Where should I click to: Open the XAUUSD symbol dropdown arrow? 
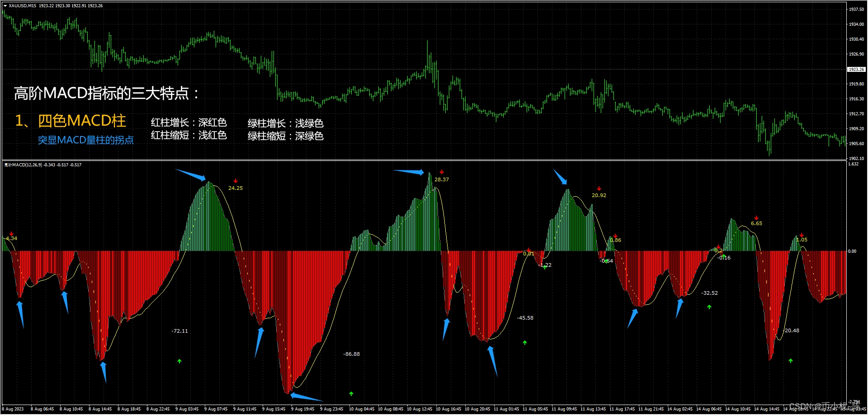[x=4, y=5]
